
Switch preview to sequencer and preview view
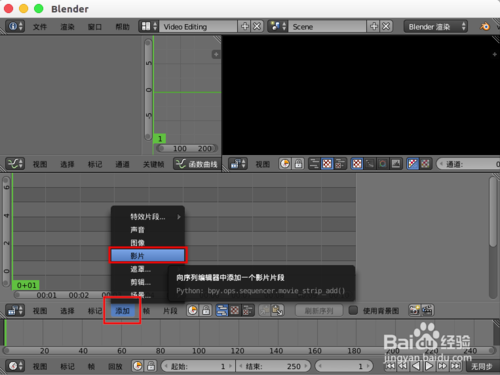[340, 164]
